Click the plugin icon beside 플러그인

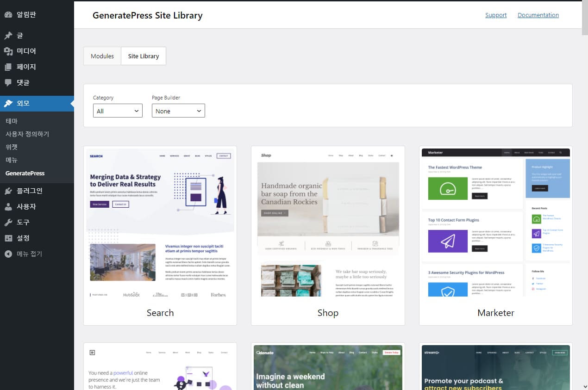[x=8, y=191]
